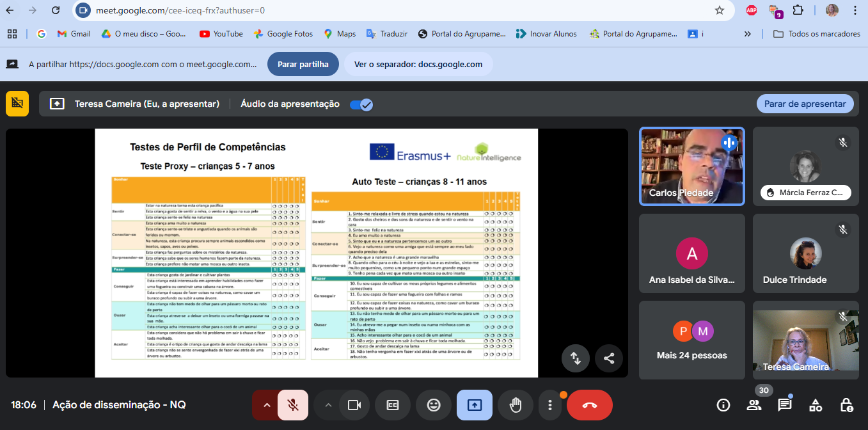The image size is (868, 430).
Task: Raise your hand in the meeting
Action: click(516, 405)
